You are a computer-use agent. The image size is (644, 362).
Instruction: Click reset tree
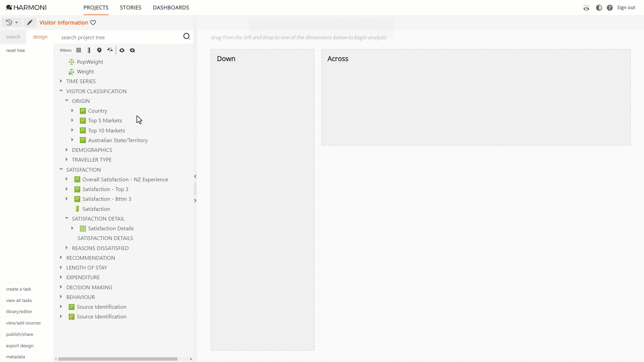(x=15, y=51)
